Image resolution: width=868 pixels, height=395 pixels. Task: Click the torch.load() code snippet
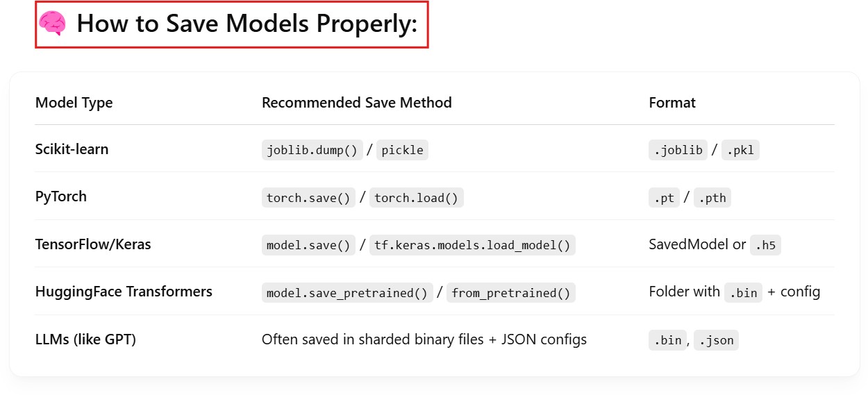pyautogui.click(x=416, y=198)
